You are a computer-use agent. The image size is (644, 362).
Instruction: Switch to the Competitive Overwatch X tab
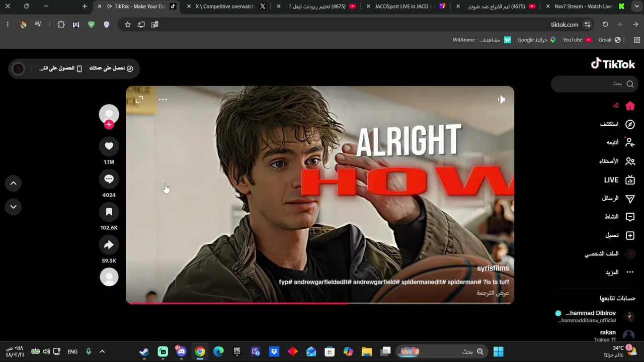click(x=229, y=7)
